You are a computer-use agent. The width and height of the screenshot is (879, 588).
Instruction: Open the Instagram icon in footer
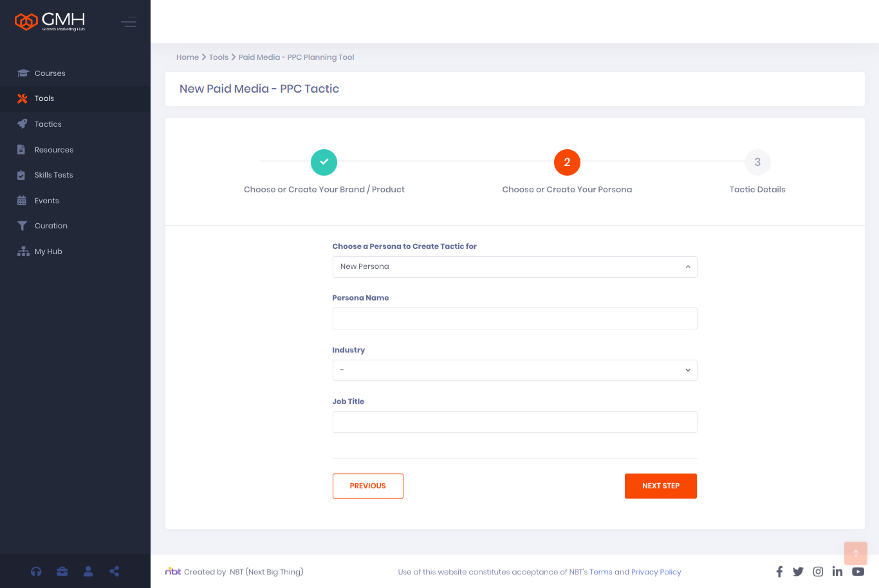coord(818,571)
